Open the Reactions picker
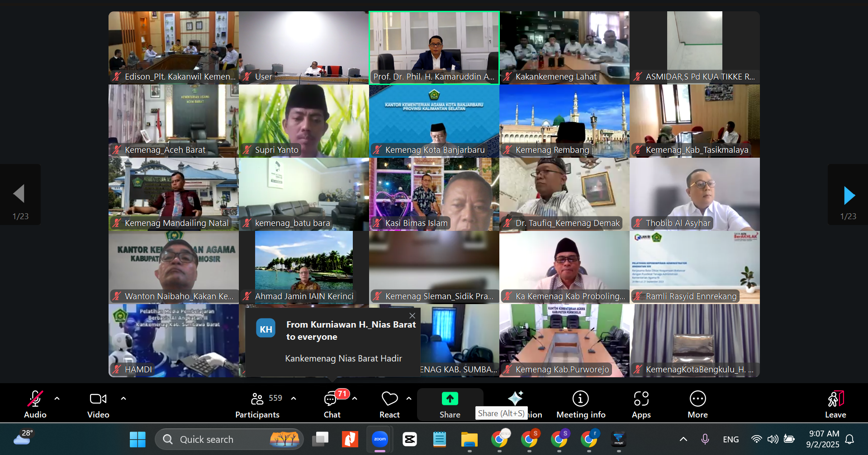The width and height of the screenshot is (868, 455). tap(389, 403)
